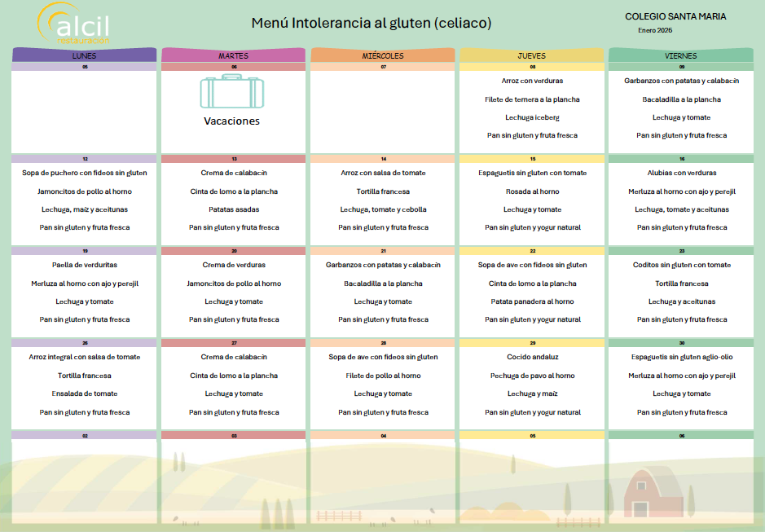
Task: Select the yellow date bar for day 15
Action: coord(532,159)
